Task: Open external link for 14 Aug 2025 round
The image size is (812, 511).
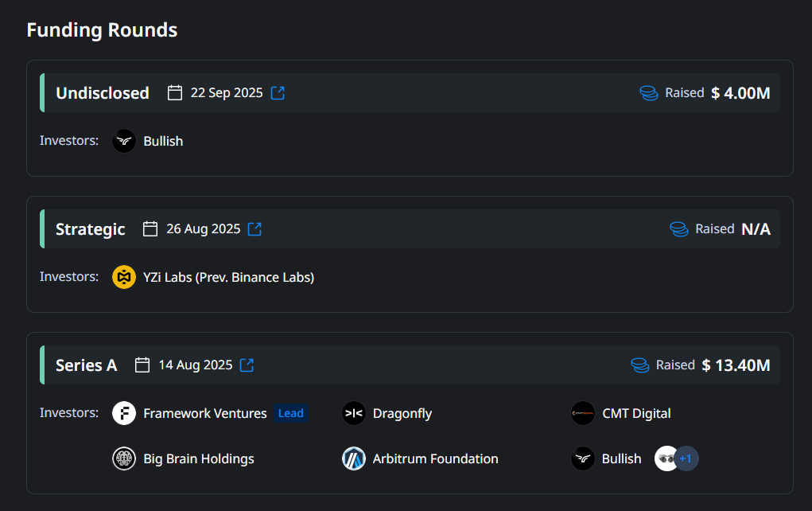Action: 247,365
